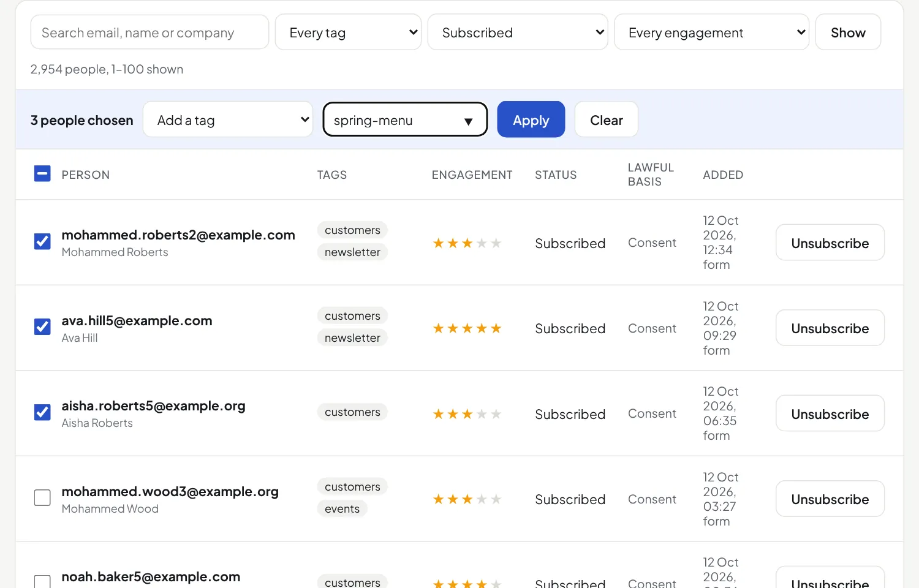This screenshot has width=919, height=588.
Task: Click the ENGAGEMENT column header
Action: click(x=472, y=175)
